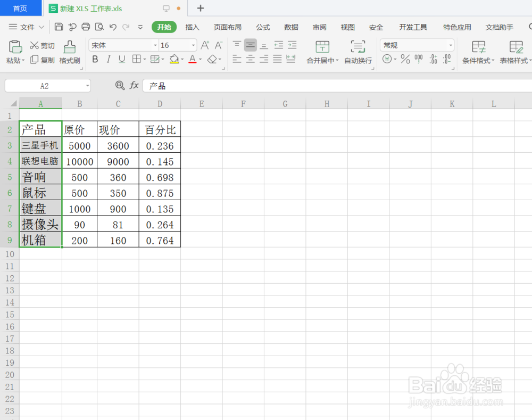Click the Save icon in quick toolbar
Screen dimensions: 532x420
pos(59,27)
